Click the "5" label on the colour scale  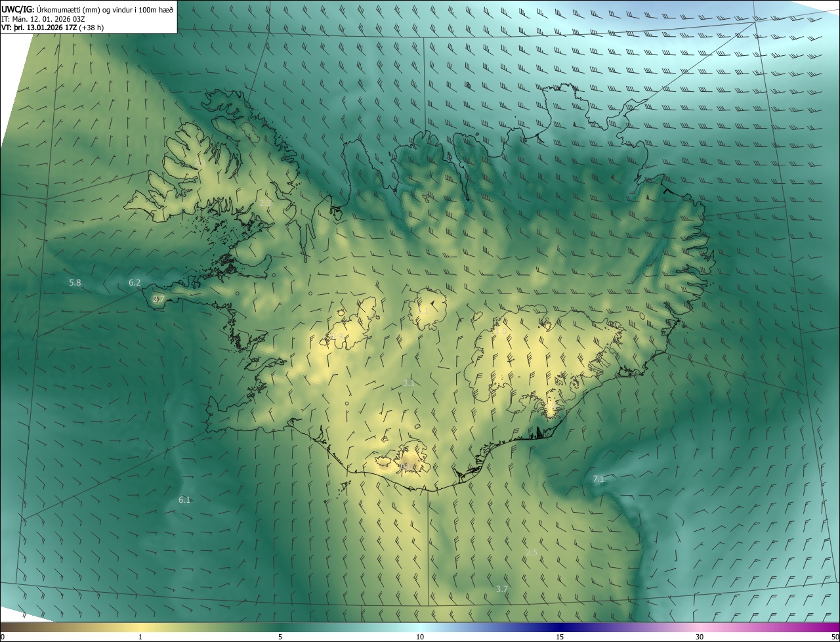[x=280, y=637]
